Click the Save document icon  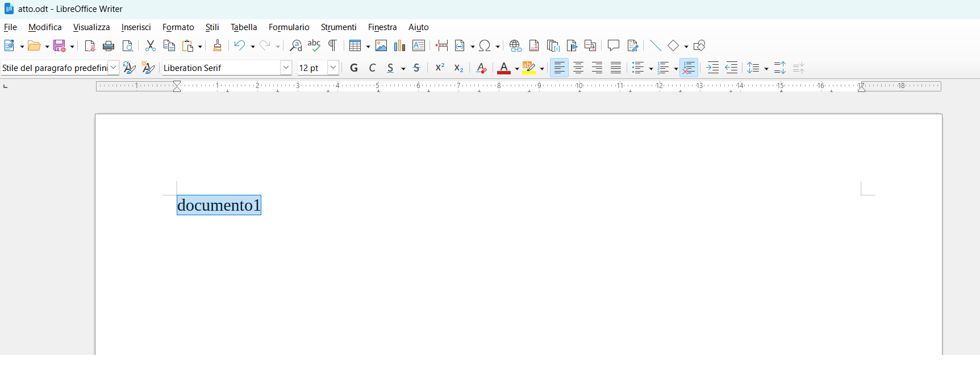pyautogui.click(x=59, y=45)
